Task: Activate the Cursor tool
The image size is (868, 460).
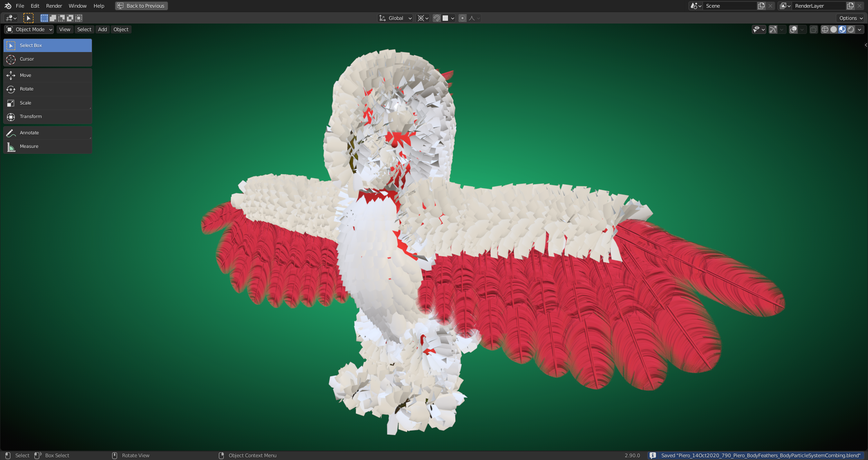Action: point(47,59)
